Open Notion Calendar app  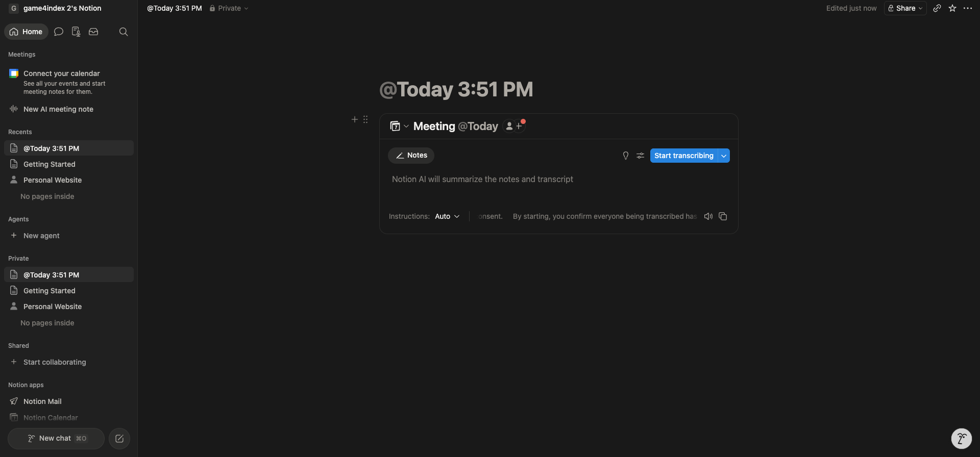(x=69, y=418)
